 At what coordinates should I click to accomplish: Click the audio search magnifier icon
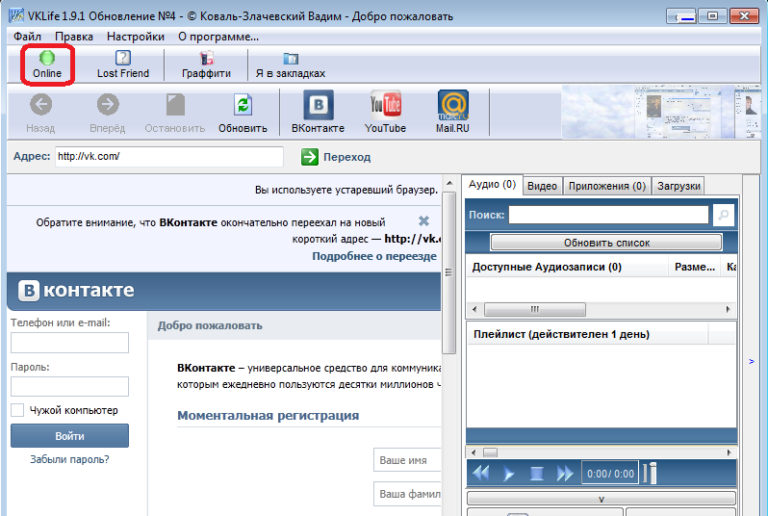pos(722,215)
